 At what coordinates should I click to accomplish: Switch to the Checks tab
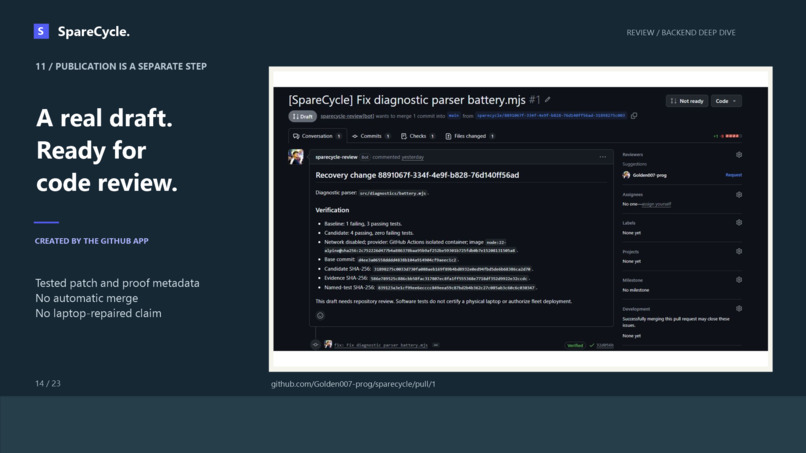pyautogui.click(x=418, y=136)
